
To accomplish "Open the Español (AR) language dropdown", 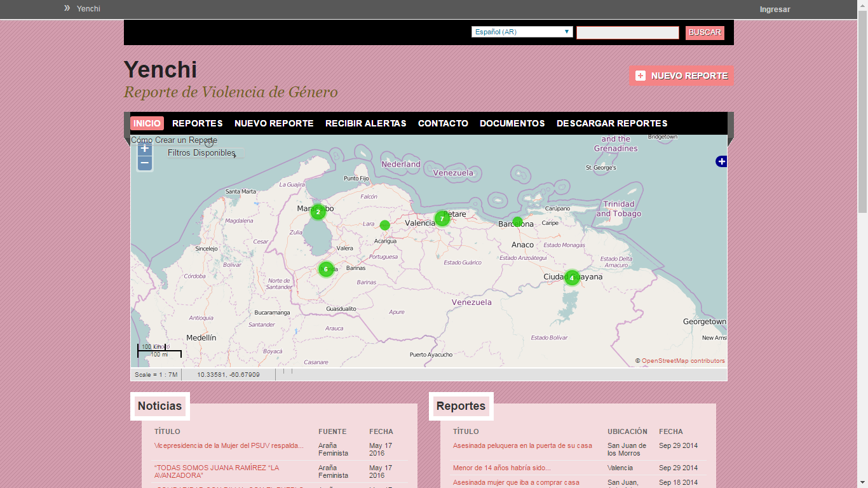I will coord(522,32).
